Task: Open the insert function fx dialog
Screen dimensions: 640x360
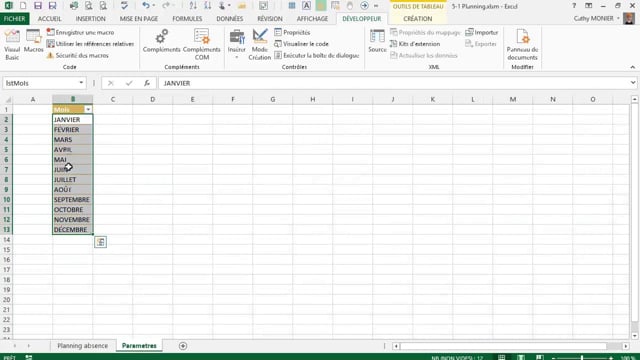Action: tap(147, 83)
